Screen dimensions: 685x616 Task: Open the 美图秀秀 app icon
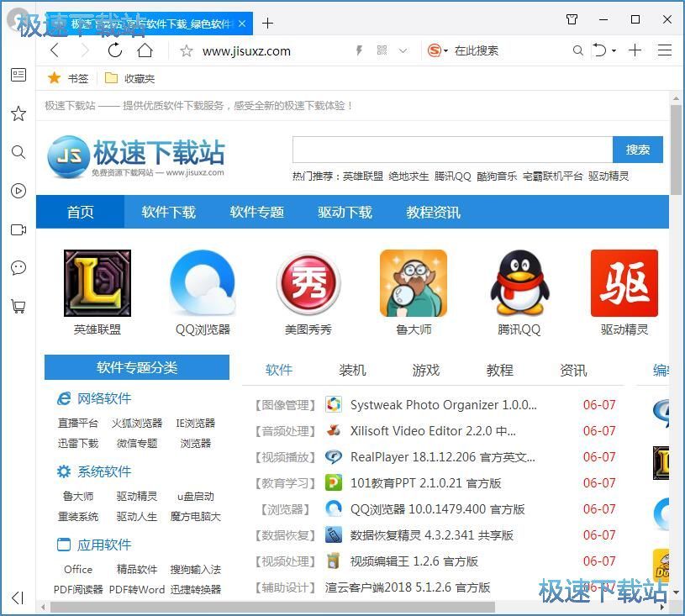308,283
